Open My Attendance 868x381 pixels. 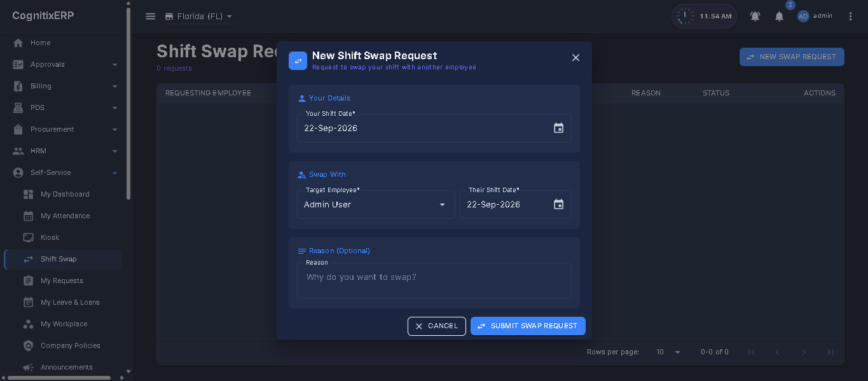coord(63,216)
